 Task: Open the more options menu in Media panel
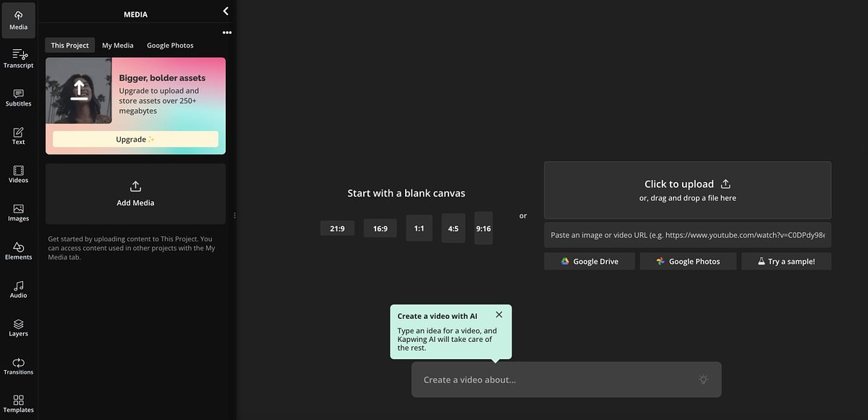(226, 33)
